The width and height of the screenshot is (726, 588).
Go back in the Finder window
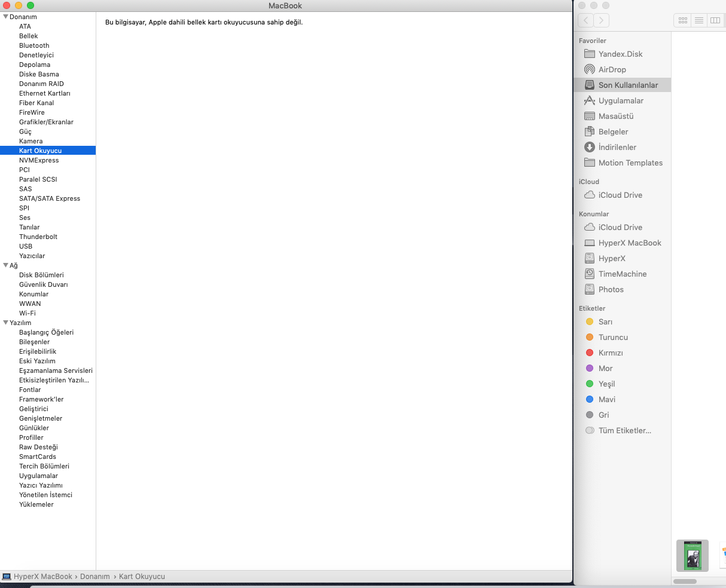pos(586,20)
